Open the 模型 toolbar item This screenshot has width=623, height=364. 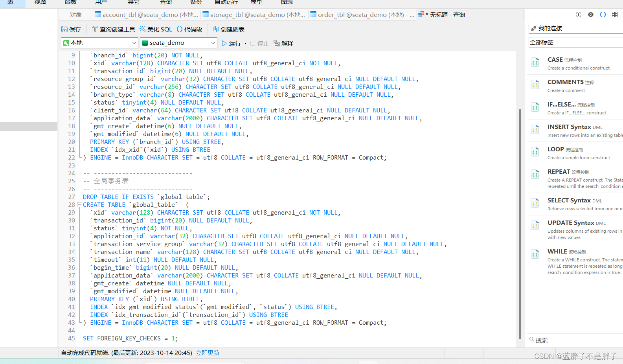[257, 2]
